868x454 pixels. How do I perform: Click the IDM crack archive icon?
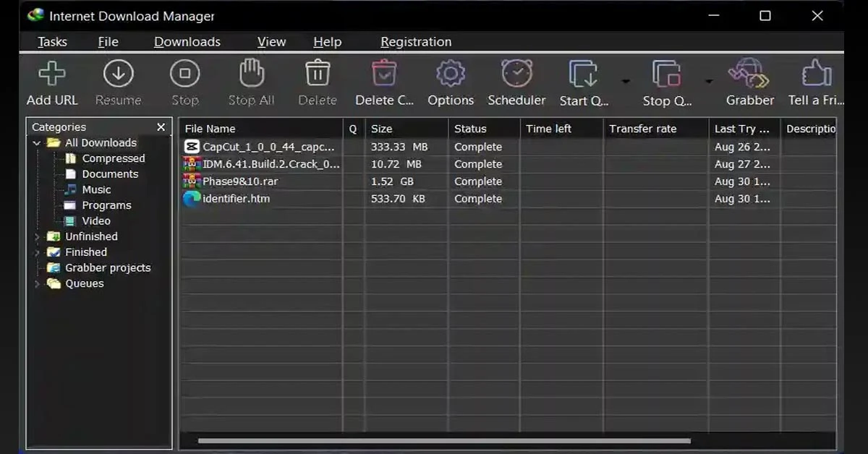tap(192, 164)
